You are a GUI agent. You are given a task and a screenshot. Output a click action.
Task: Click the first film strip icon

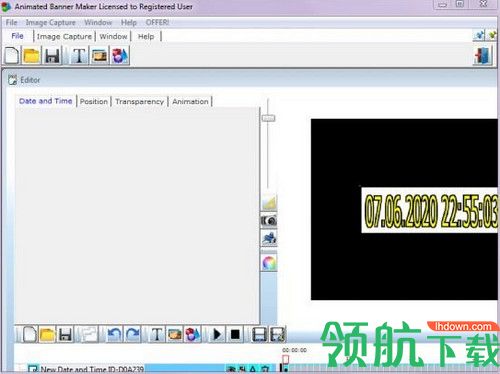pyautogui.click(x=259, y=334)
